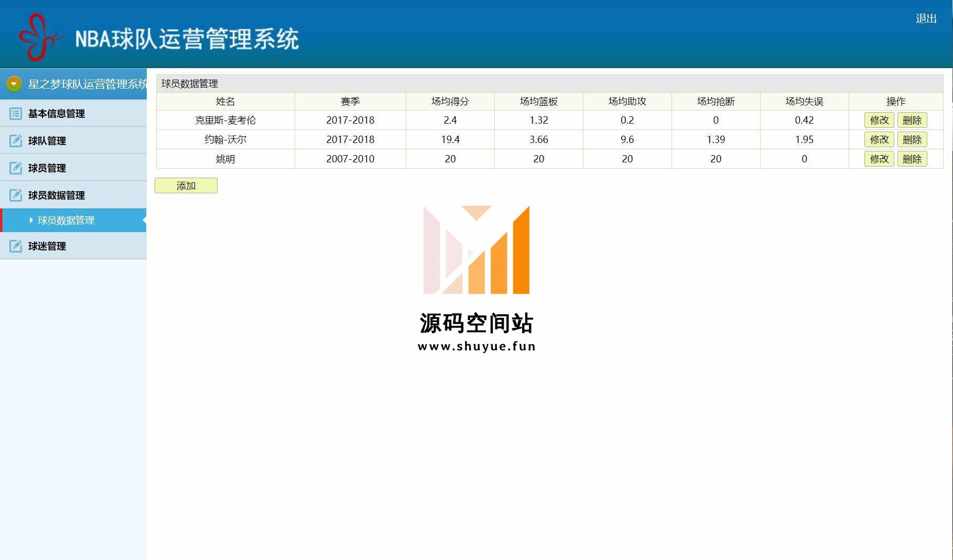This screenshot has width=953, height=560.
Task: Click the round arrow icon beside 星之梦球队运营管理系统
Action: (14, 84)
